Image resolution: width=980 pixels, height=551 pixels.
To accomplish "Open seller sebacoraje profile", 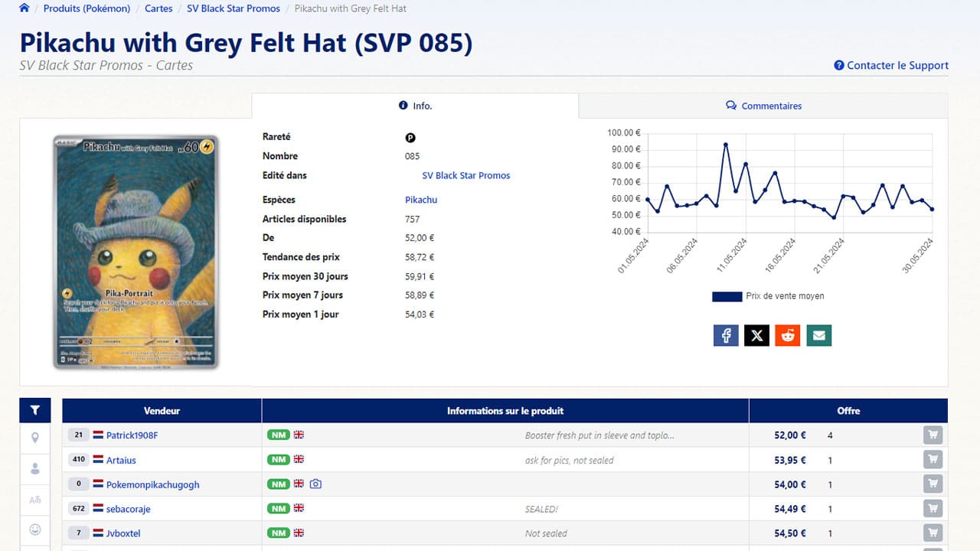I will coord(128,509).
